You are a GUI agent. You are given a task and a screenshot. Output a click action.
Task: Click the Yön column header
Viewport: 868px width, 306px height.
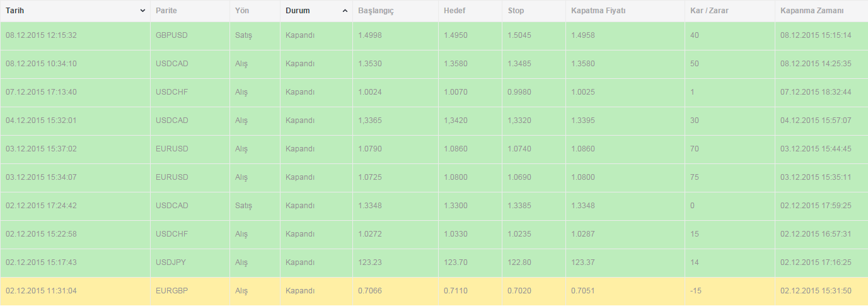click(241, 11)
